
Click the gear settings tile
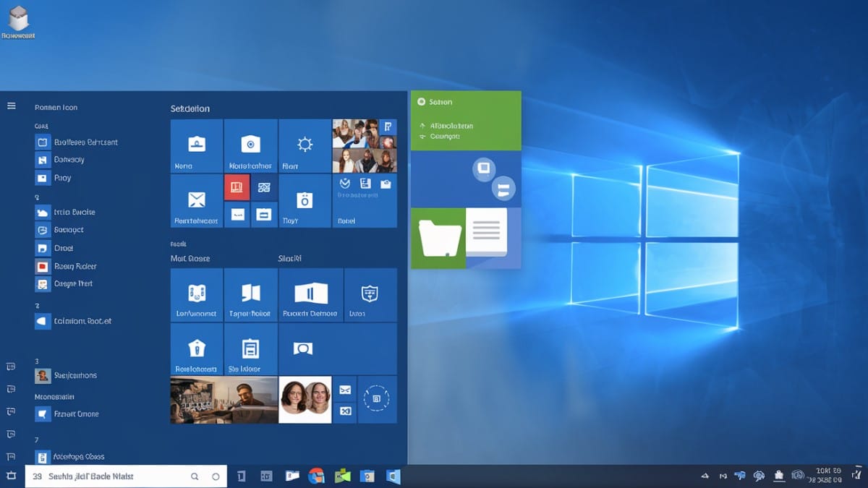tap(305, 145)
